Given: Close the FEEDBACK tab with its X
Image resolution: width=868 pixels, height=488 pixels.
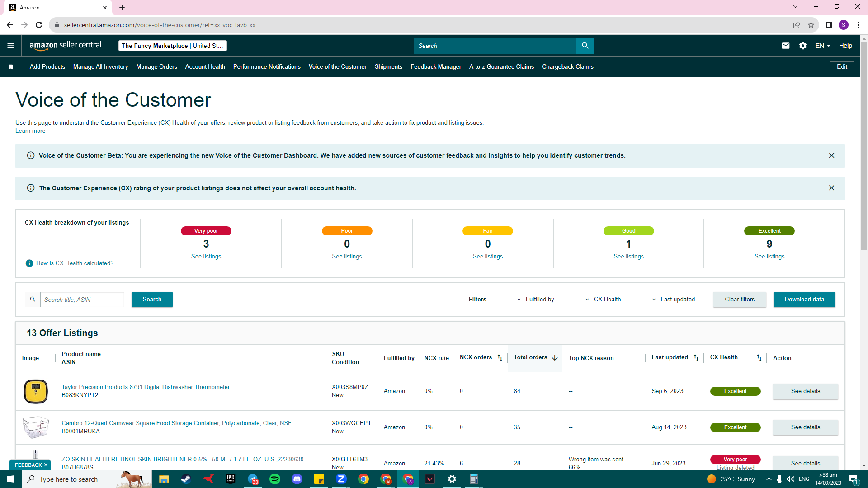Looking at the screenshot, I should [x=46, y=465].
